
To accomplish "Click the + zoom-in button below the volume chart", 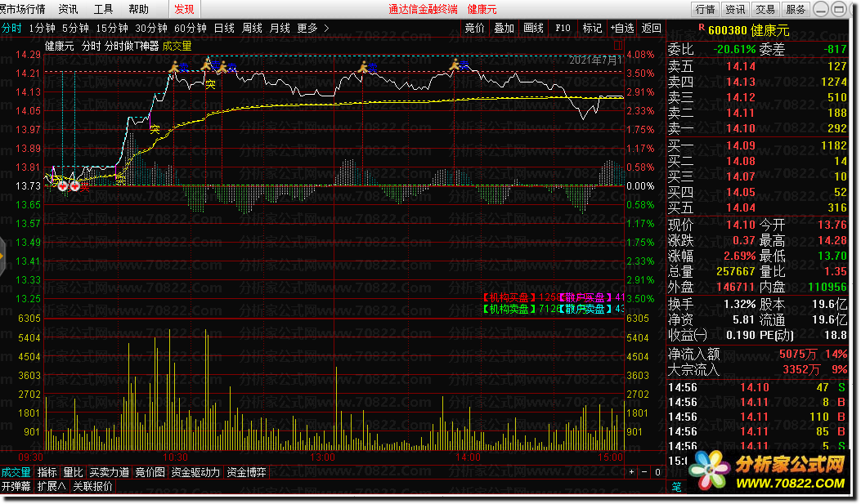I will 631,471.
